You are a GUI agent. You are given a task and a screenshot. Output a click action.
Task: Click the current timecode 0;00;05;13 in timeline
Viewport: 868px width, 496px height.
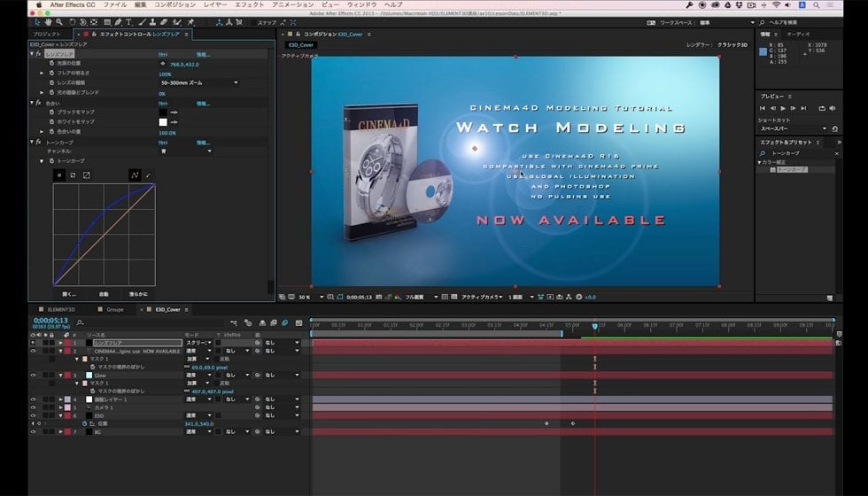click(50, 321)
